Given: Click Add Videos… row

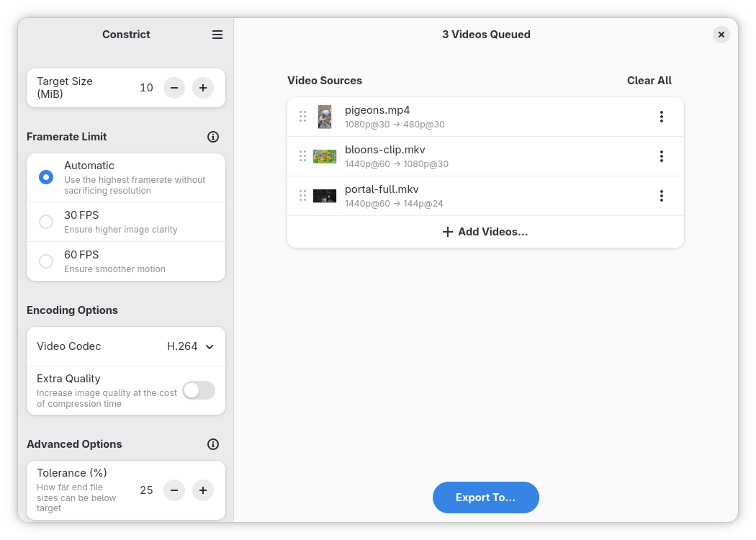Looking at the screenshot, I should (x=485, y=232).
